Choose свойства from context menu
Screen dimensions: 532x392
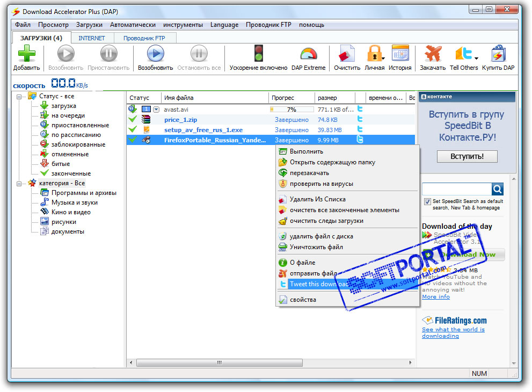(347, 300)
